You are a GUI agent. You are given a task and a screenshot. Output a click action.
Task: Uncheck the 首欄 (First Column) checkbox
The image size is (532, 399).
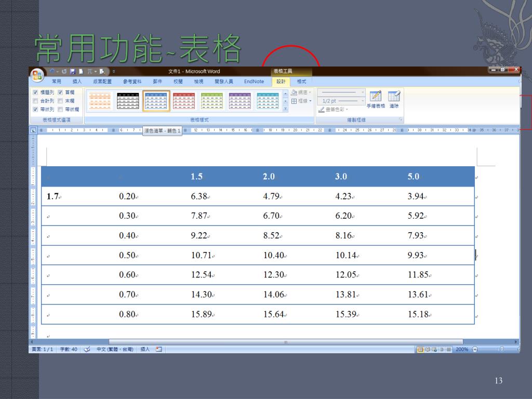(60, 92)
